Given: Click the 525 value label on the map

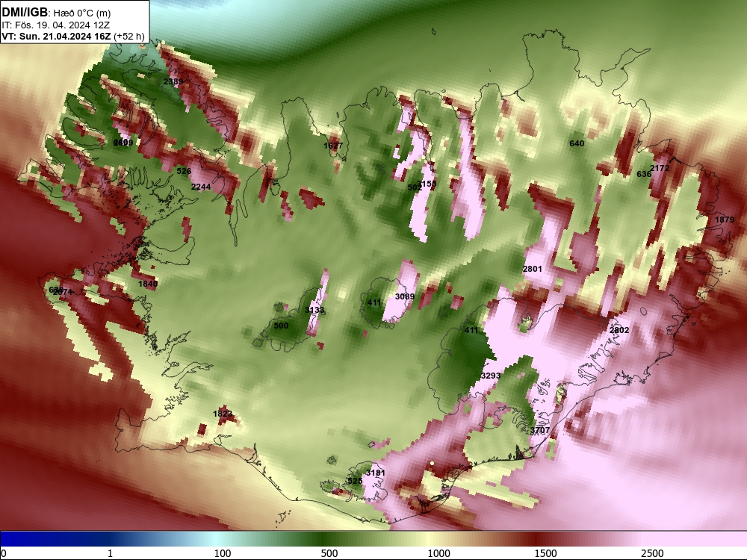Looking at the screenshot, I should pyautogui.click(x=354, y=481).
